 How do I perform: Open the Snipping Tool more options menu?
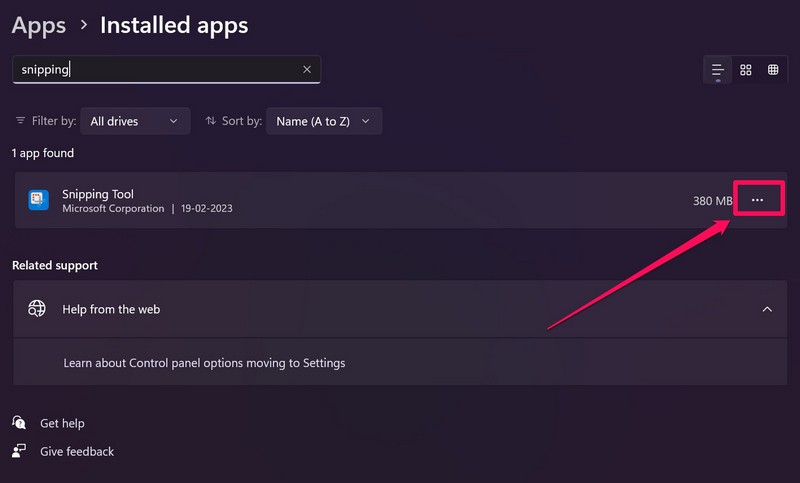tap(757, 200)
